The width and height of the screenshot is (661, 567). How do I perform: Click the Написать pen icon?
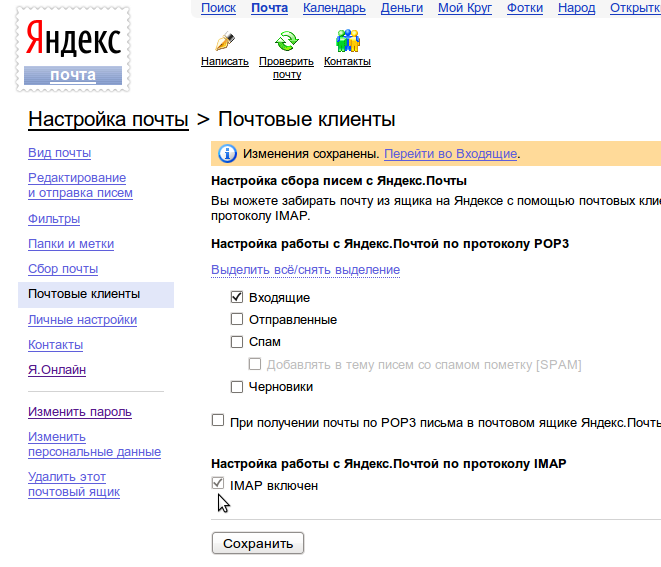225,41
